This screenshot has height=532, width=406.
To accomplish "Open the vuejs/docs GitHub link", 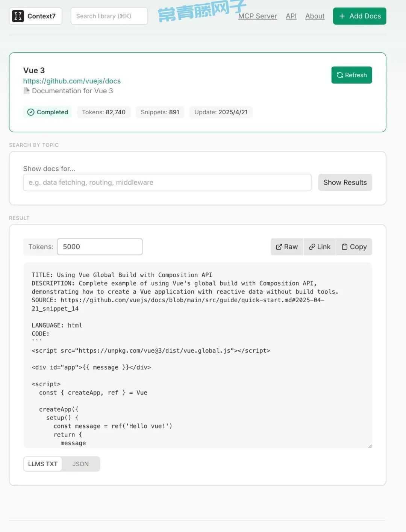I will click(72, 81).
